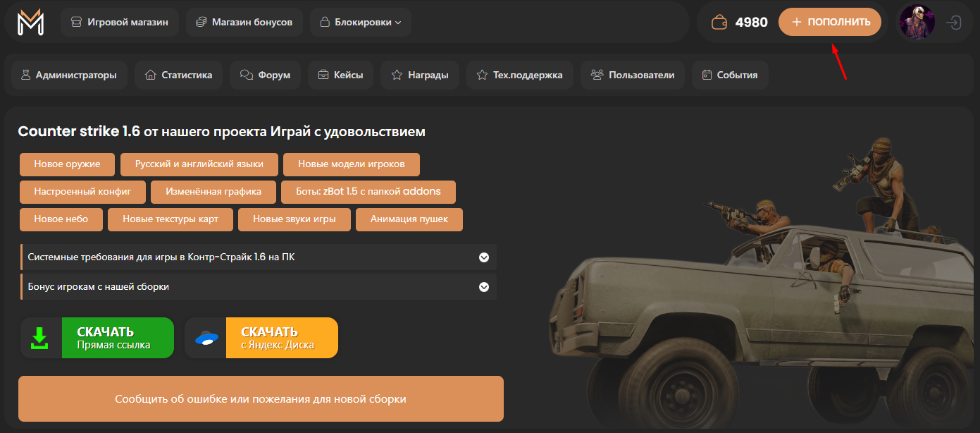Screen dimensions: 980x433
Task: Click the Яндекс Диск cloud icon
Action: pos(205,337)
